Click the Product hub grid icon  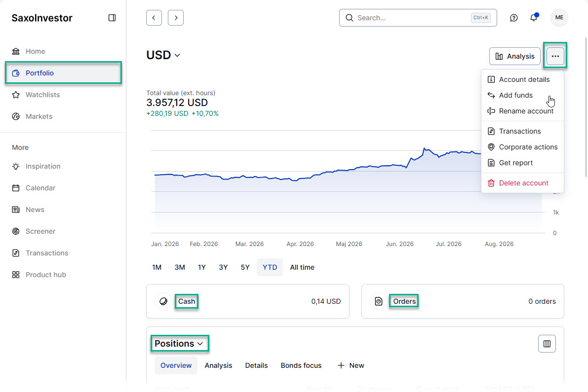point(16,275)
